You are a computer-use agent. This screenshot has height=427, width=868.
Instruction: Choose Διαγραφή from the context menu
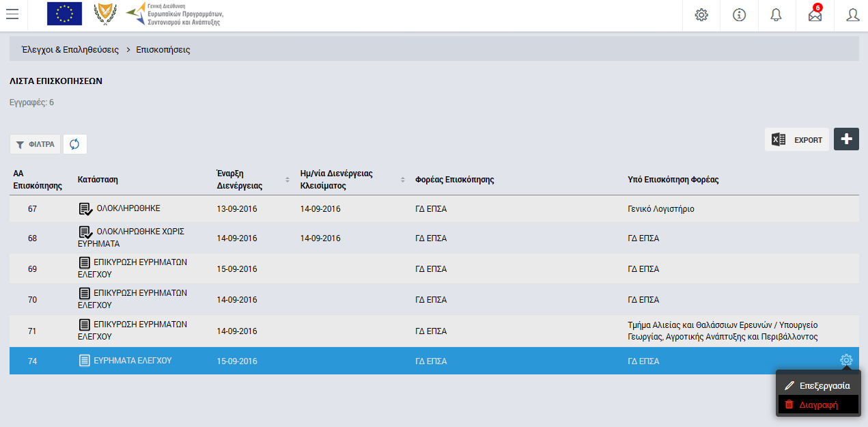tap(818, 404)
